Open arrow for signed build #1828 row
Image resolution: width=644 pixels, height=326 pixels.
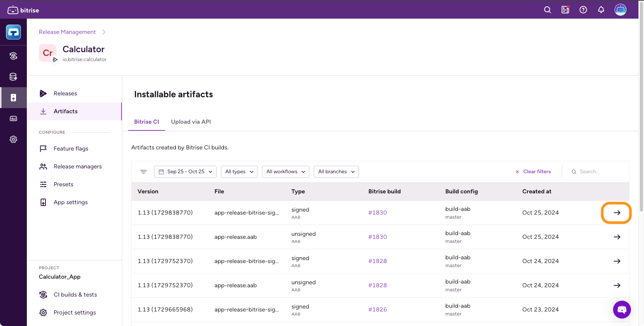[617, 261]
